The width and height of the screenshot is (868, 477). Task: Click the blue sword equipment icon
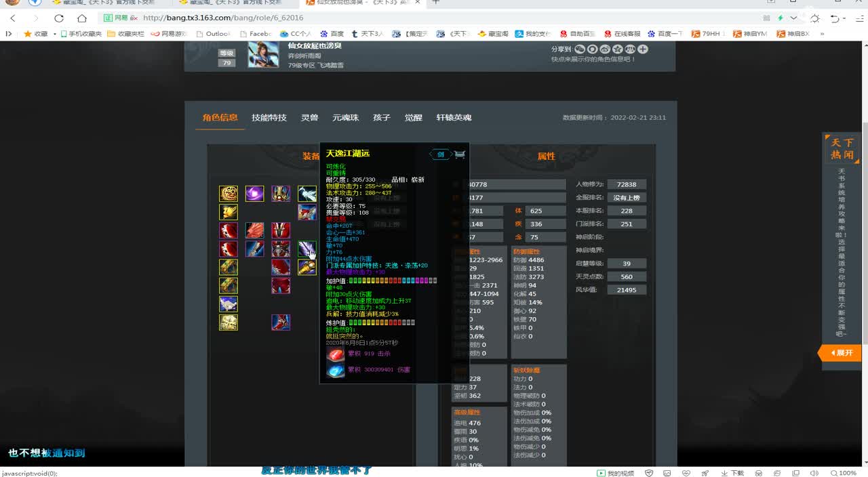pos(255,249)
